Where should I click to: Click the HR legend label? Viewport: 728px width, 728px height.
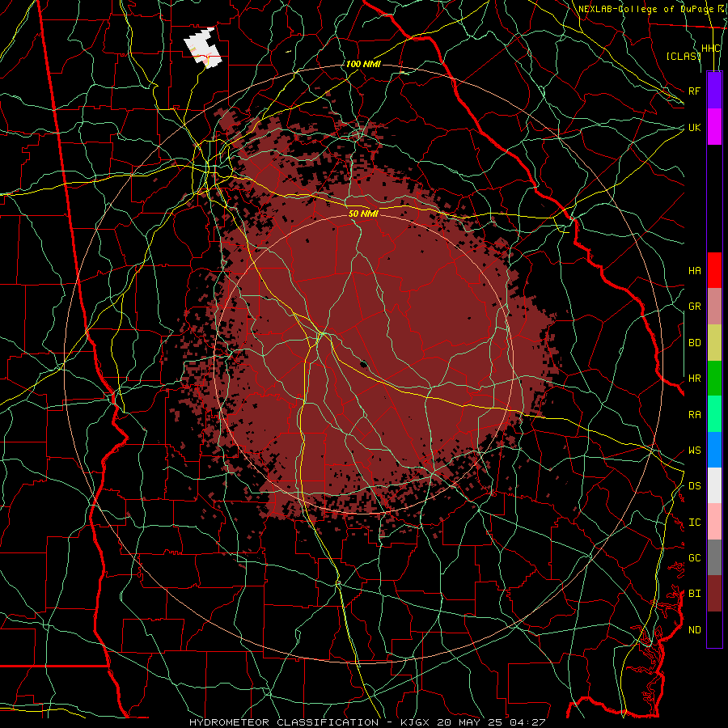694,379
